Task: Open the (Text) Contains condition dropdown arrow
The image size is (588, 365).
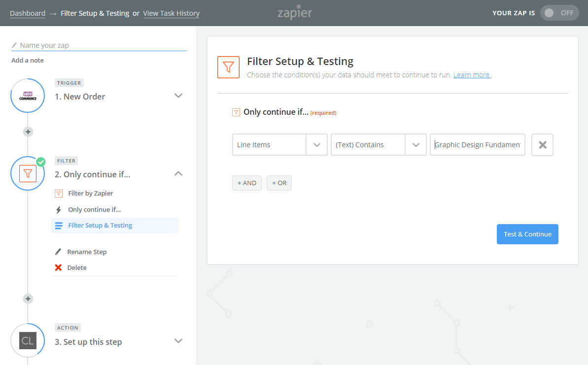Action: point(416,145)
